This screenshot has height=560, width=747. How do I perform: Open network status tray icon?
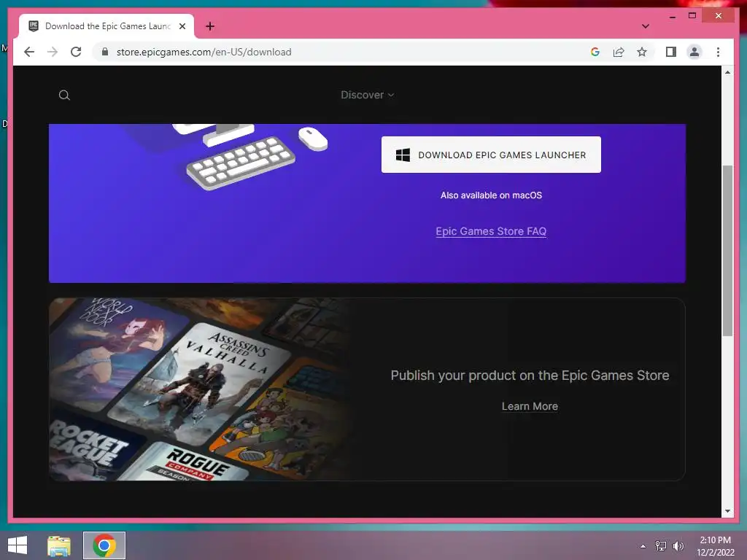point(661,546)
